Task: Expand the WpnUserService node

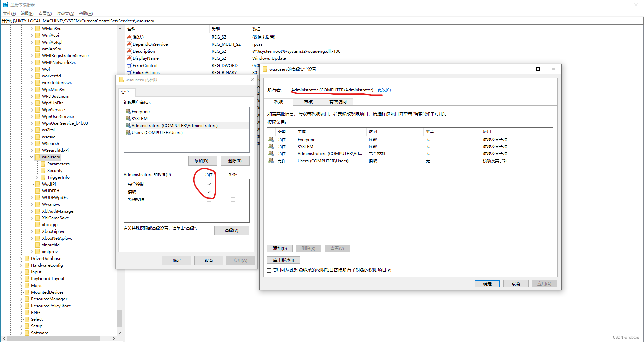Action: coord(32,117)
